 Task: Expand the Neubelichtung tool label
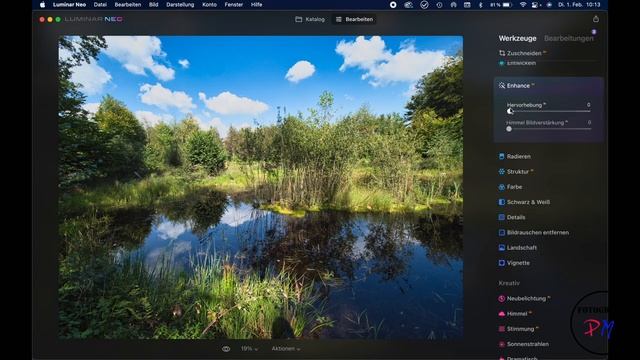[526, 299]
